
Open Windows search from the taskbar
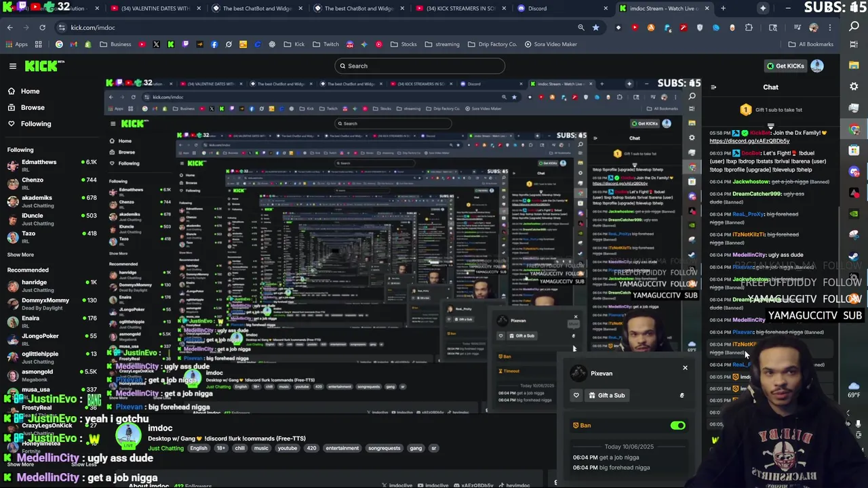(854, 26)
